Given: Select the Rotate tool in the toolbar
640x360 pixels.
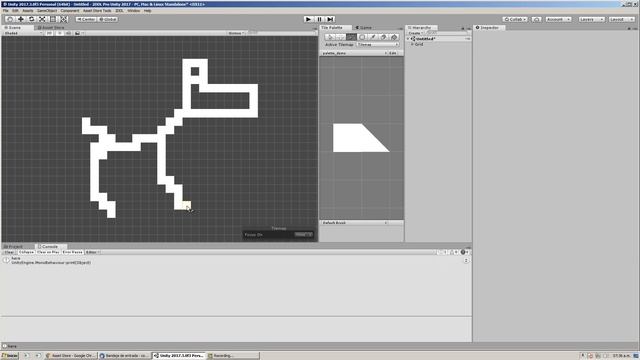Looking at the screenshot, I should coord(31,19).
